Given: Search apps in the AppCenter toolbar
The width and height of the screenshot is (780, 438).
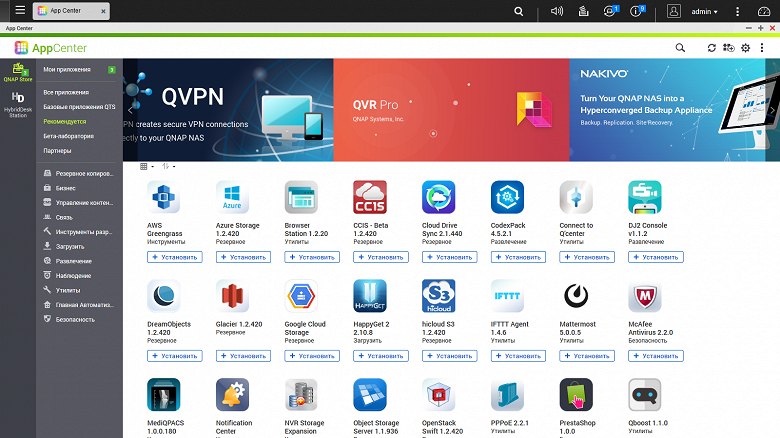Looking at the screenshot, I should click(680, 48).
